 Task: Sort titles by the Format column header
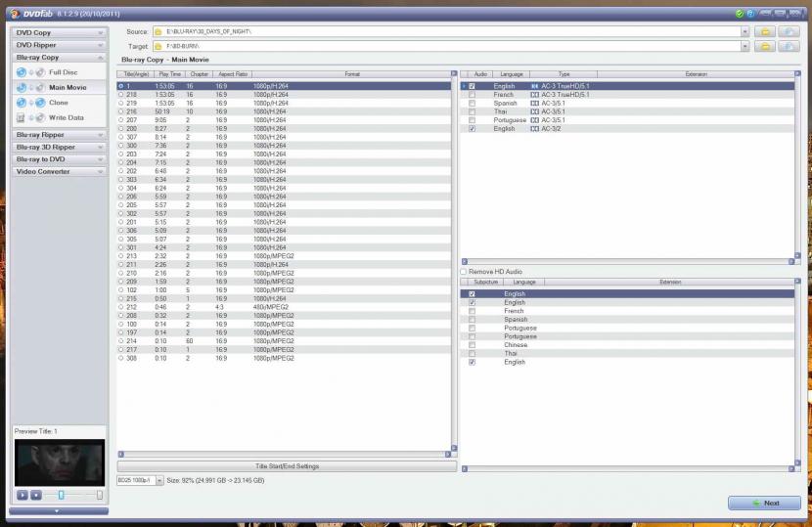pyautogui.click(x=351, y=74)
